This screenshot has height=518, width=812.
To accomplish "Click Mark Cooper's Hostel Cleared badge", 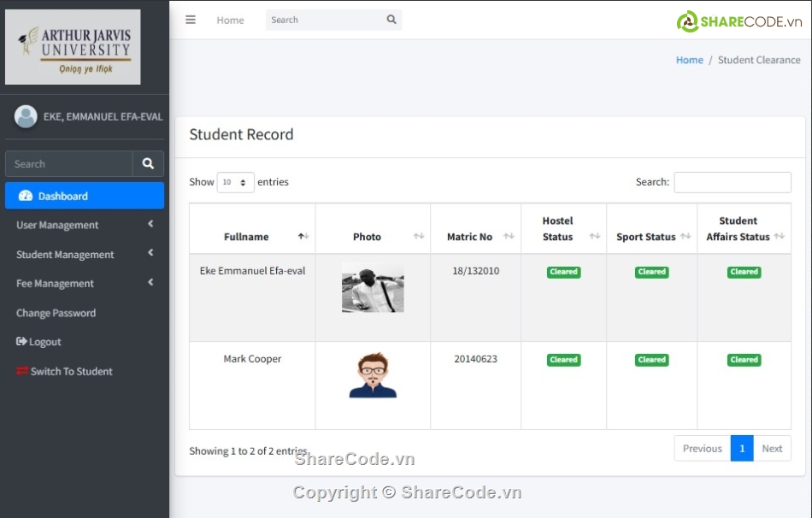I will coord(563,360).
